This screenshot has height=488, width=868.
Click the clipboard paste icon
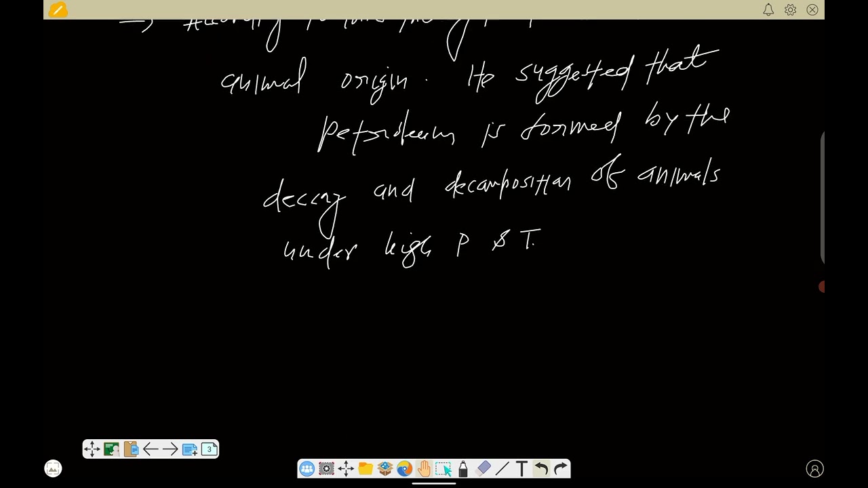pos(131,449)
